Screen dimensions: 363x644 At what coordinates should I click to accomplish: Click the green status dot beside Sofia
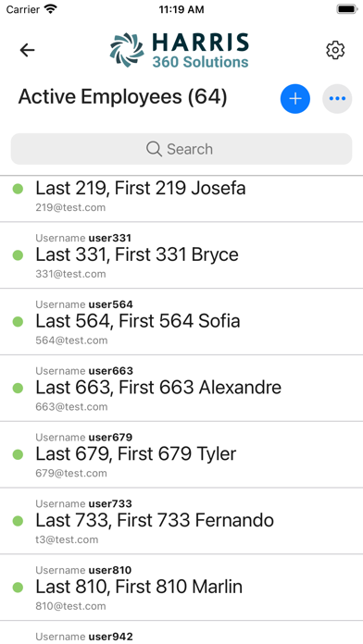(18, 322)
